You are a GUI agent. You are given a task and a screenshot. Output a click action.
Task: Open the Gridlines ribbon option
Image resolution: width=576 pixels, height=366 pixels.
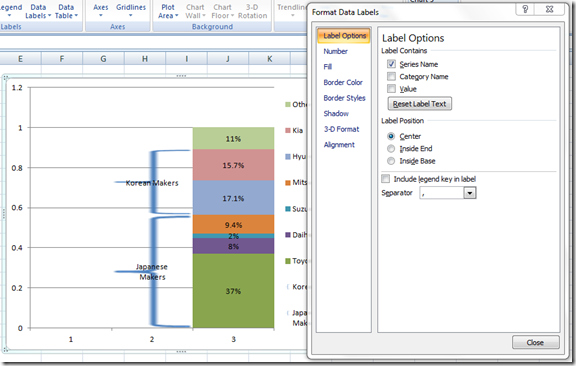(x=131, y=11)
